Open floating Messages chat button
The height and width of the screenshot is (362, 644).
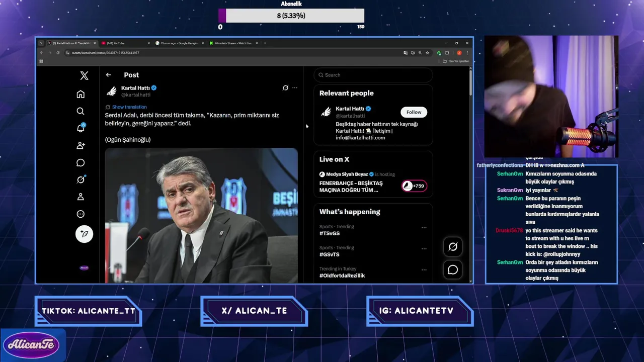pos(453,270)
